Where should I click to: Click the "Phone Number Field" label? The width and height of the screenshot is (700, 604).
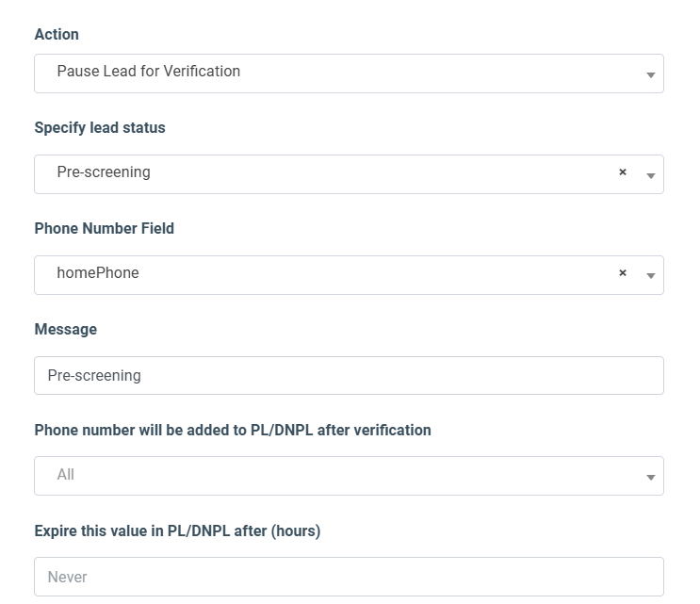pyautogui.click(x=105, y=228)
